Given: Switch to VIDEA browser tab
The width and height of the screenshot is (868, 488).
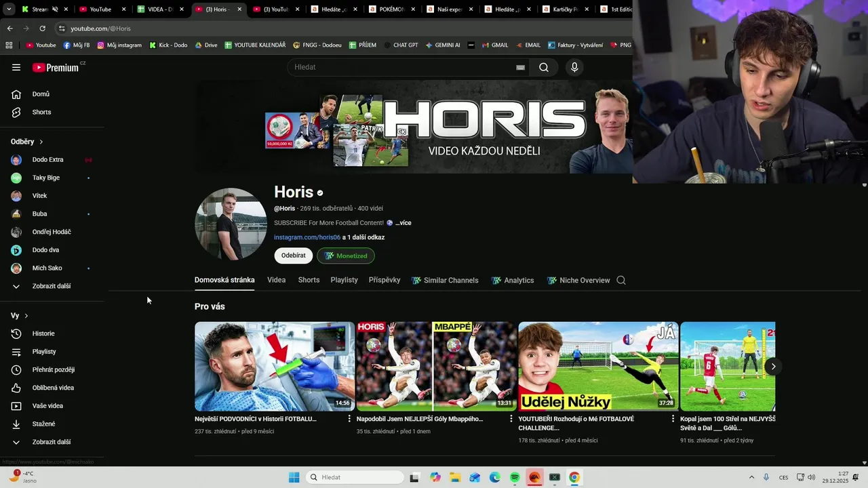Looking at the screenshot, I should tap(159, 9).
